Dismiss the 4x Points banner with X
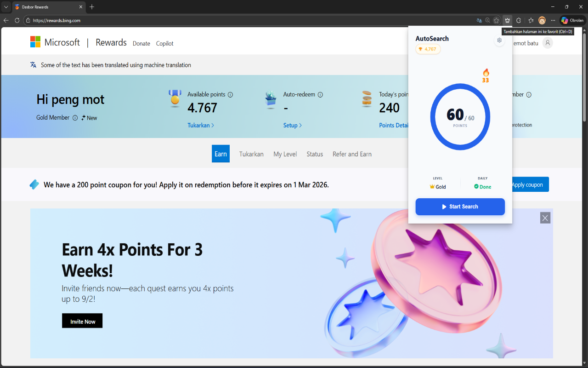Screen dimensions: 588x368 (545, 218)
